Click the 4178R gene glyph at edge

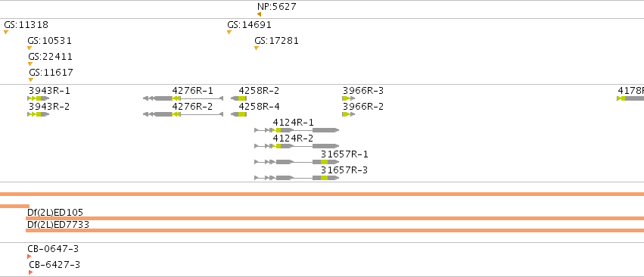pyautogui.click(x=630, y=98)
